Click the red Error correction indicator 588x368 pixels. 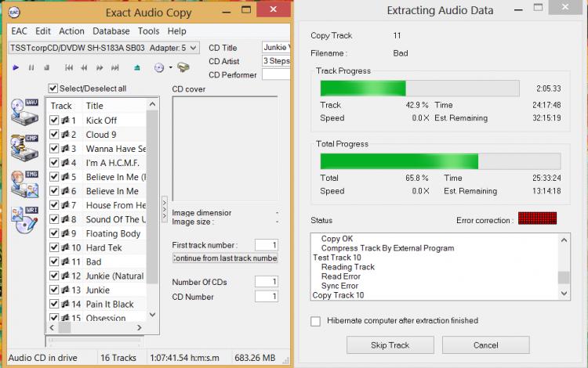(537, 218)
